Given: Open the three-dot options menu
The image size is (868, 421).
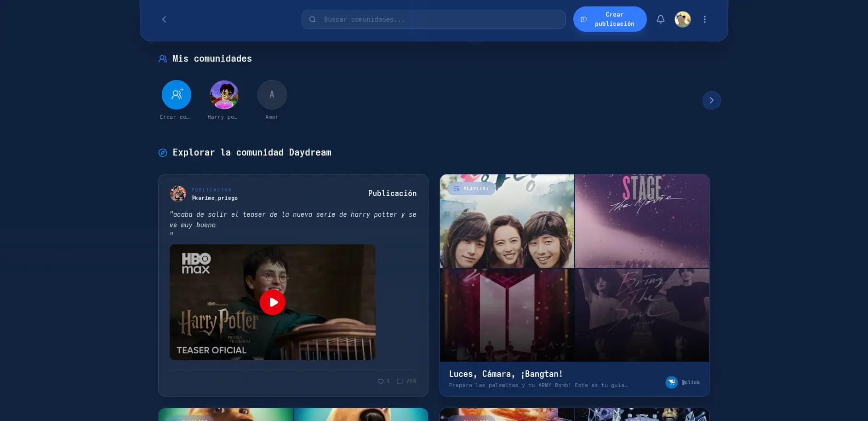Looking at the screenshot, I should (705, 19).
